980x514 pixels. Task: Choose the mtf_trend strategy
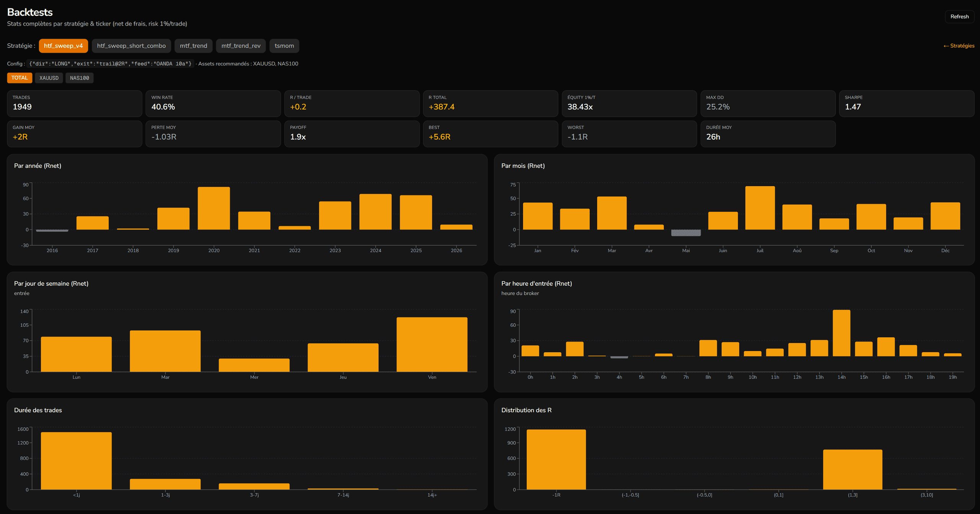(x=193, y=46)
